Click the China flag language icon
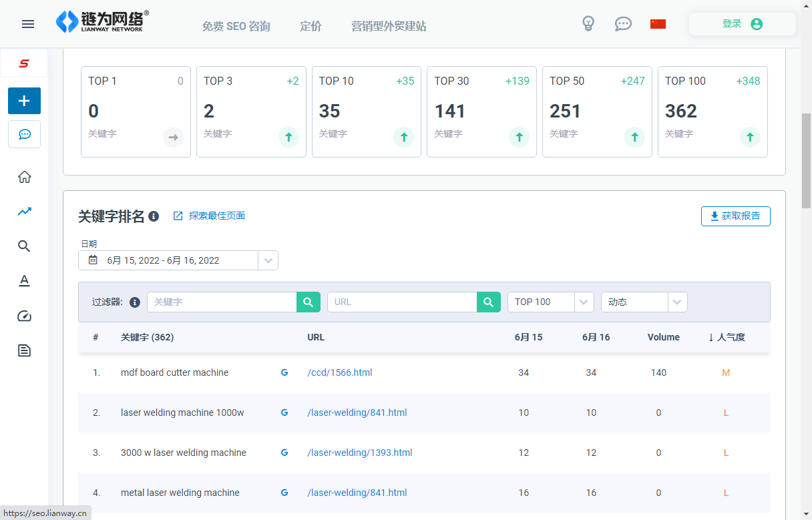The image size is (812, 520). pos(658,24)
